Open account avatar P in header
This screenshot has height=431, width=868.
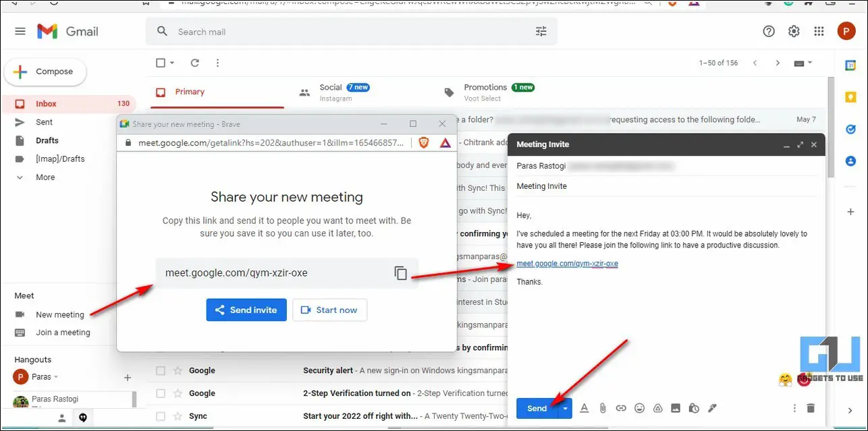pyautogui.click(x=846, y=31)
